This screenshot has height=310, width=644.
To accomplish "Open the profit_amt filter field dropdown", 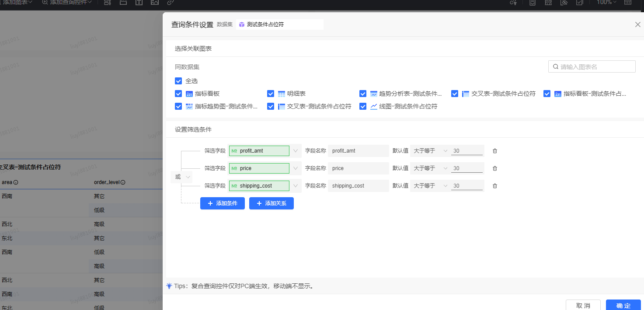I will [x=296, y=151].
